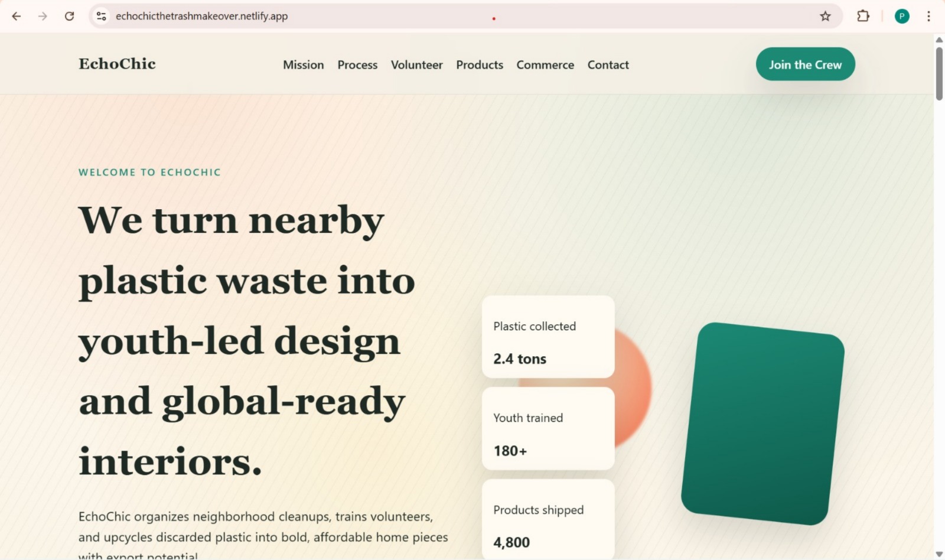Open site information icon in address bar
945x560 pixels.
[102, 16]
